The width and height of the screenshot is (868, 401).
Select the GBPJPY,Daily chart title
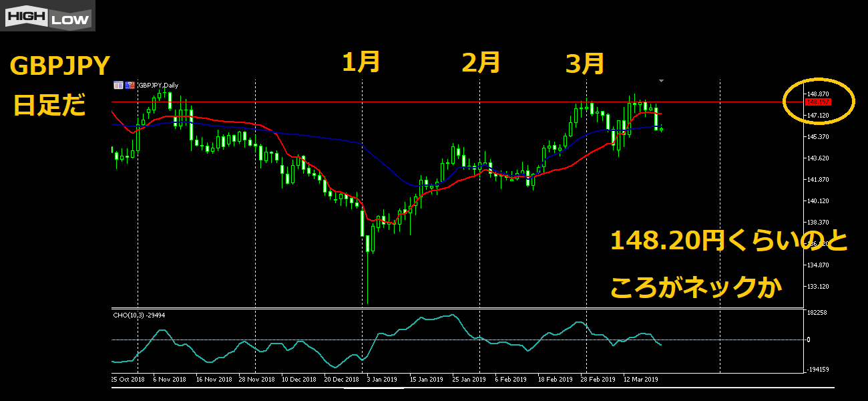click(x=158, y=85)
